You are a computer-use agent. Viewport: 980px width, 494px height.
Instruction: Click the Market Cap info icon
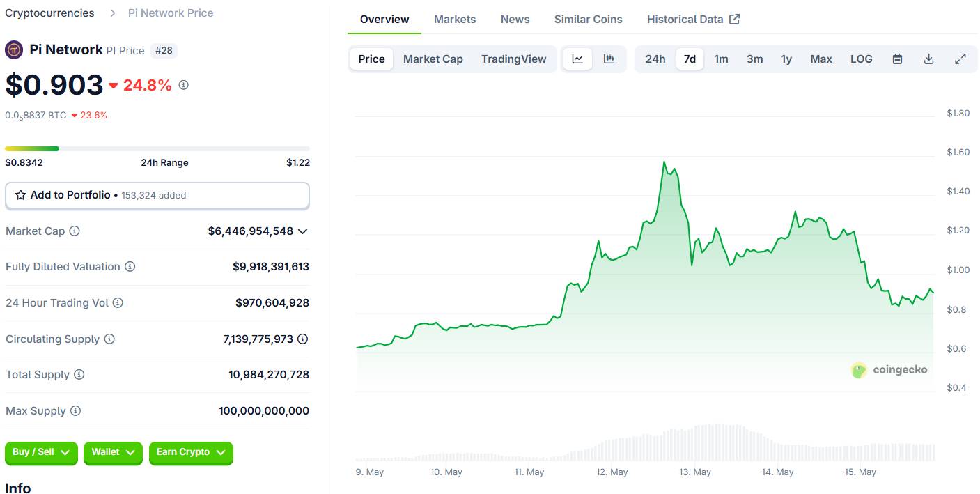[x=75, y=231]
